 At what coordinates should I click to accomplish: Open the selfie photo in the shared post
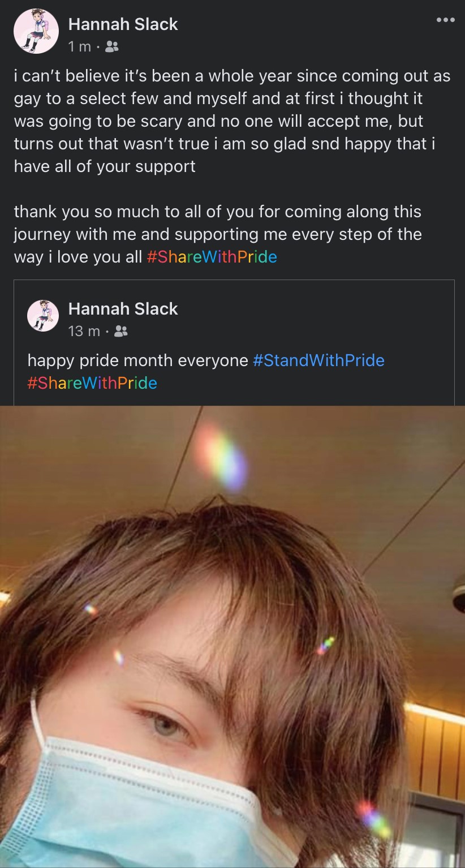coord(232,637)
